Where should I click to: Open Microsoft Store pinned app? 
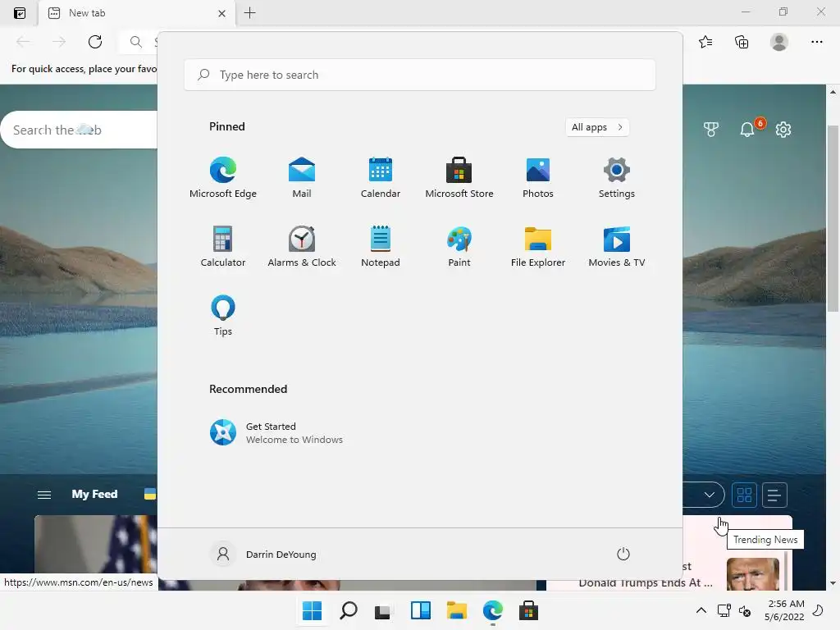(x=459, y=177)
